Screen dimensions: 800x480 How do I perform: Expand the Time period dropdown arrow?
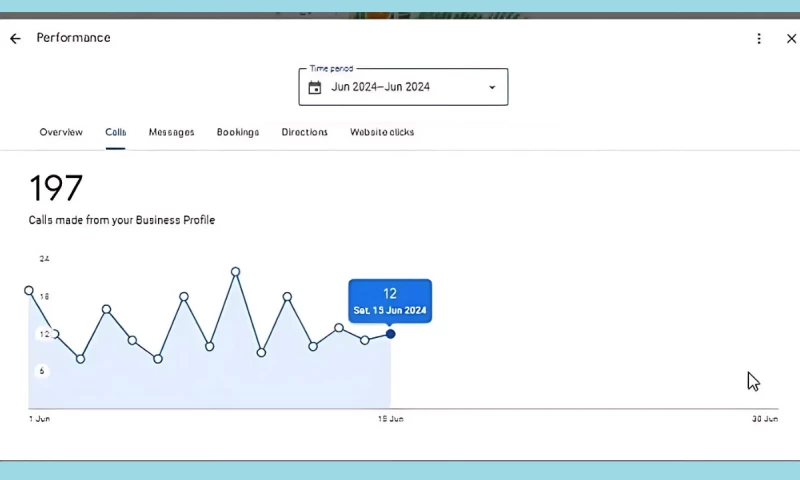[x=492, y=87]
